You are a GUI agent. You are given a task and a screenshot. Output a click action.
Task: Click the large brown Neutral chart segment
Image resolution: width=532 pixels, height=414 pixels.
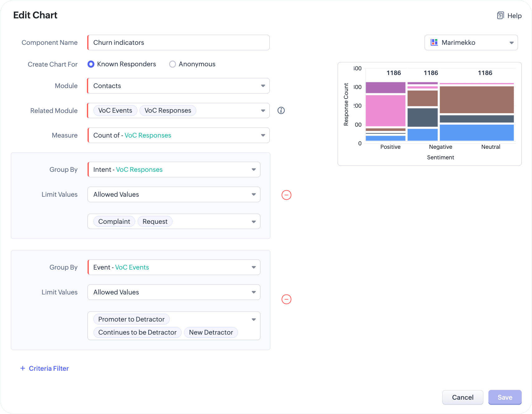click(477, 100)
